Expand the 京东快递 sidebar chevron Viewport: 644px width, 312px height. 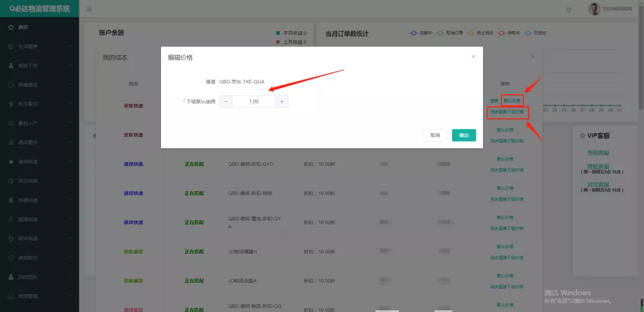[x=70, y=180]
